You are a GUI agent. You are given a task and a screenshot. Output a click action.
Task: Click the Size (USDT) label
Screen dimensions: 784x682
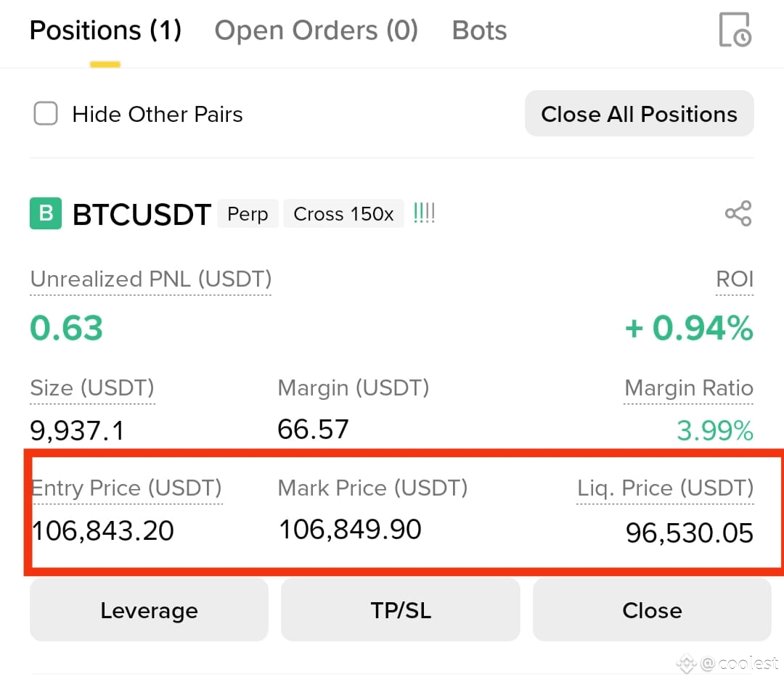point(91,387)
